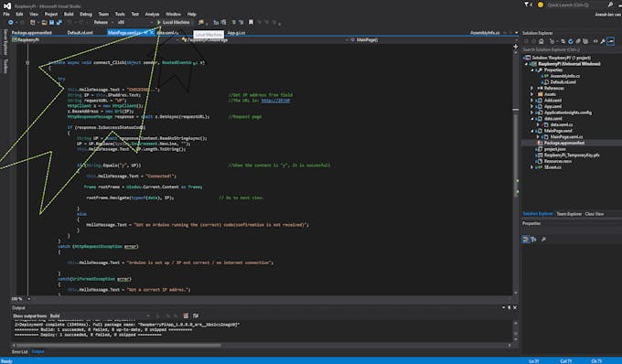
Task: Click the navigate backward toolbar icon
Action: point(11,23)
